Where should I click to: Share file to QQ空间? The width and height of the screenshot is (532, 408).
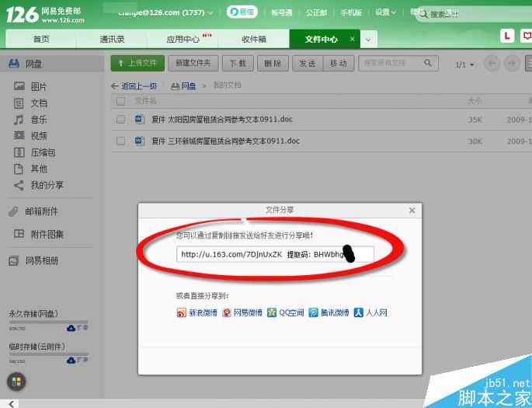click(x=272, y=312)
